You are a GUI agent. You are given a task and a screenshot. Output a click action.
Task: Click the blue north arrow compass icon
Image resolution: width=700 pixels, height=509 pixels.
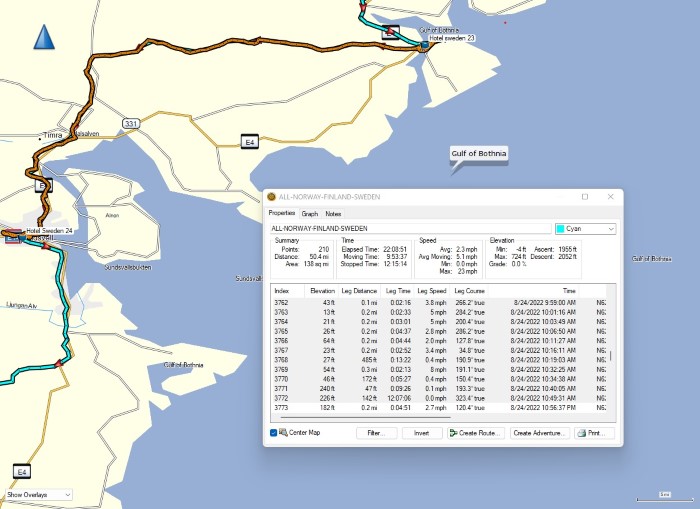pos(44,37)
